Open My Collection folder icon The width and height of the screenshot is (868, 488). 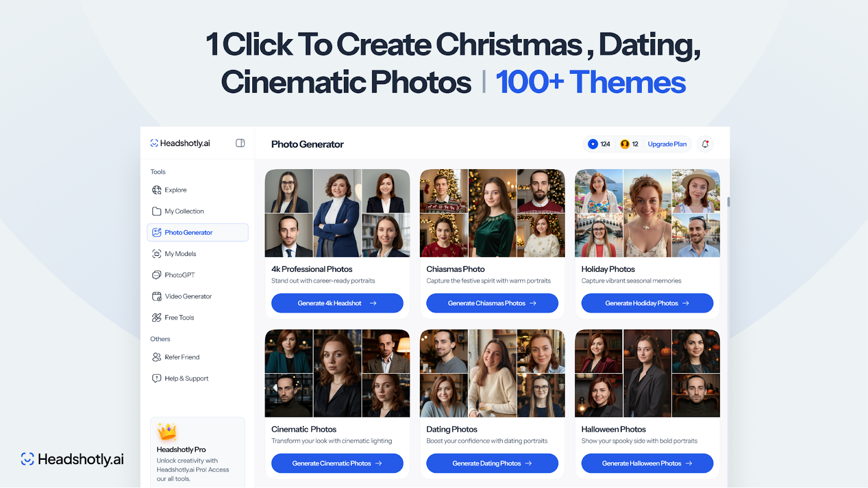[x=157, y=211]
